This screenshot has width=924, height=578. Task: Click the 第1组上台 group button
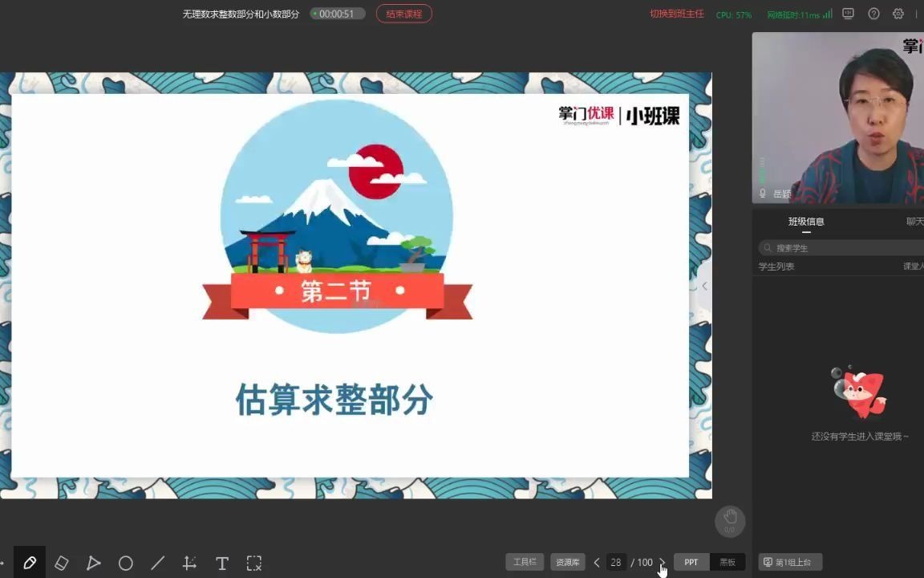tap(788, 562)
